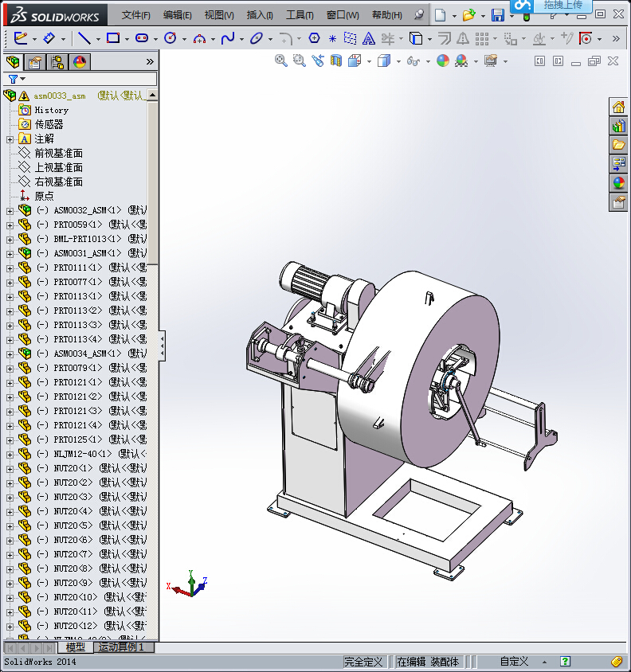Open the display style dropdown arrow

click(398, 62)
